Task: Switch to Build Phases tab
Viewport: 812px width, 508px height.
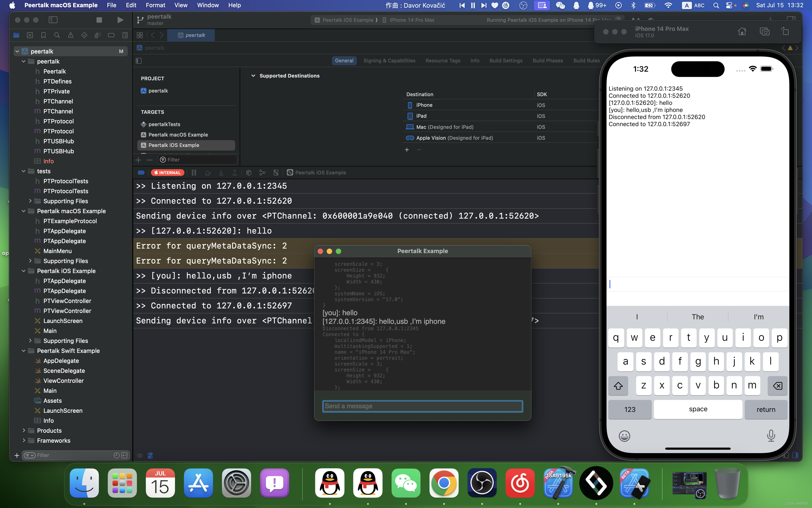Action: (548, 61)
